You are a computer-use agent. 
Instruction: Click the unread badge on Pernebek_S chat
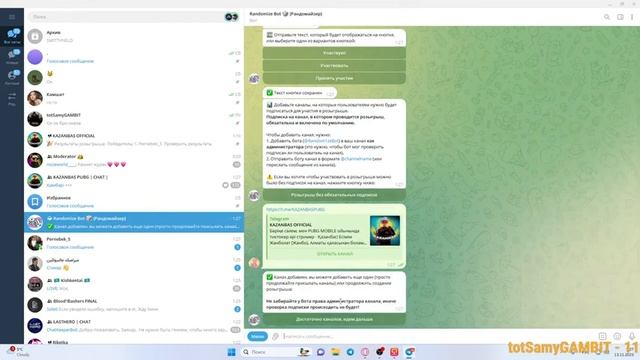pos(237,247)
